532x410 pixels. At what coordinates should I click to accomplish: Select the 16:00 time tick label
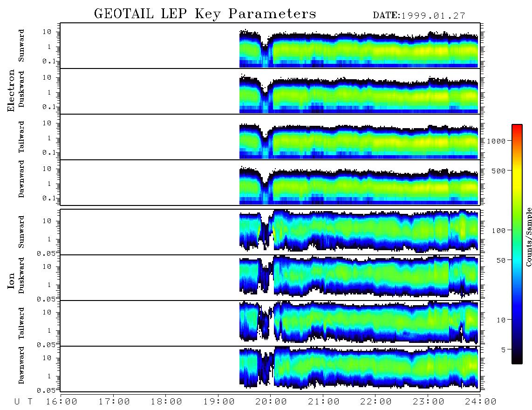61,402
